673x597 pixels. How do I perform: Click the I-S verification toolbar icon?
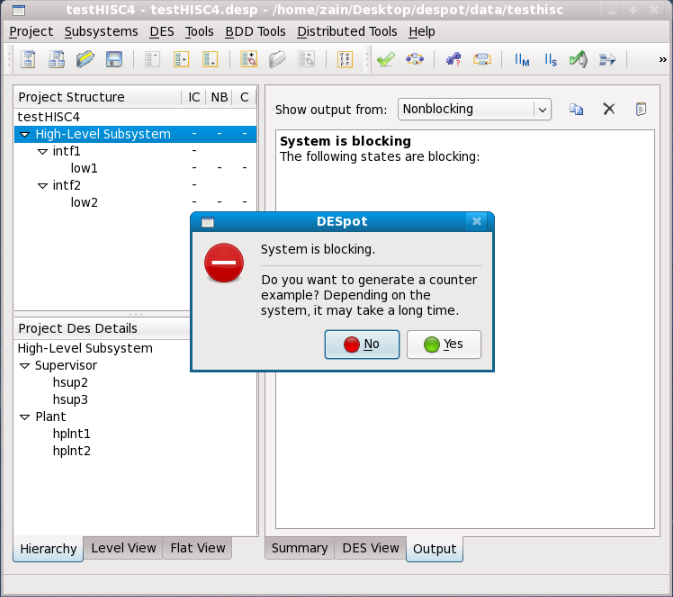550,60
